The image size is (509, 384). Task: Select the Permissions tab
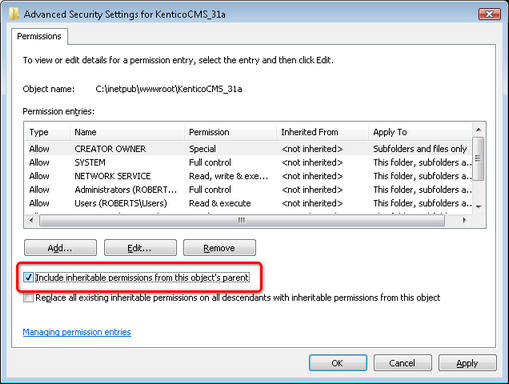pyautogui.click(x=39, y=36)
